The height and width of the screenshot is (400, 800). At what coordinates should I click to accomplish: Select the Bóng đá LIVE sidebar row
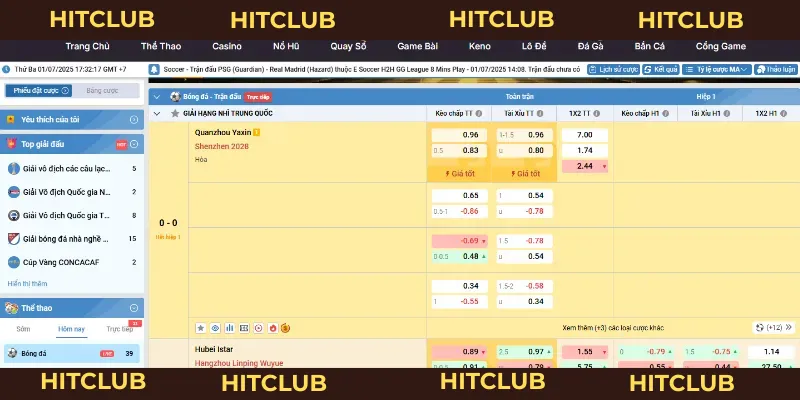click(x=71, y=353)
